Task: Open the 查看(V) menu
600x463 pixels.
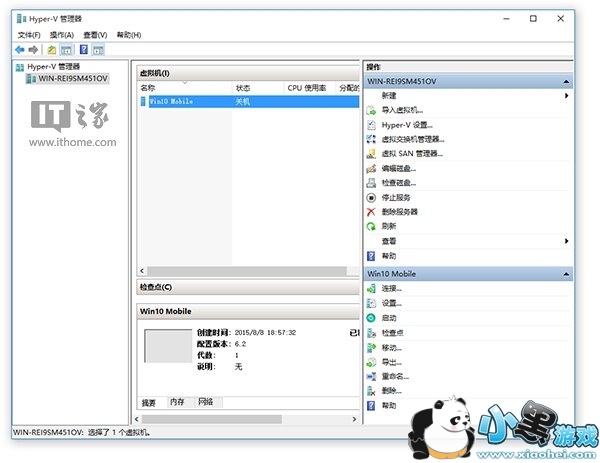Action: pyautogui.click(x=95, y=35)
